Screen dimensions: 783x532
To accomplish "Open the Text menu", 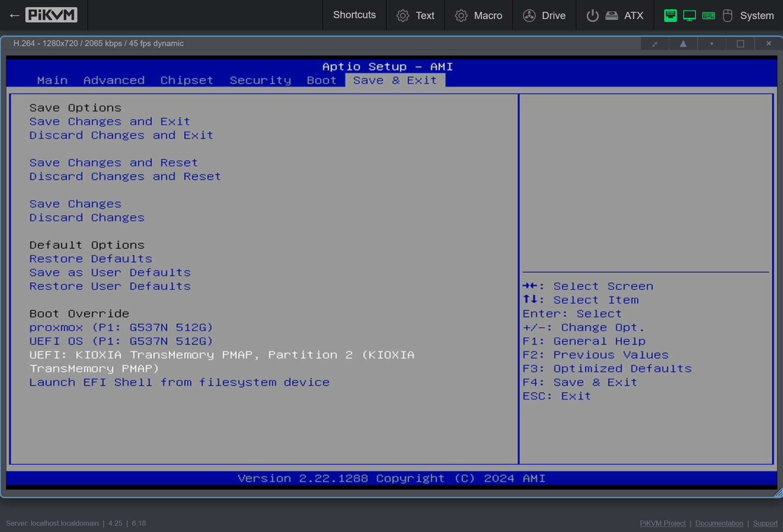I will [x=415, y=15].
